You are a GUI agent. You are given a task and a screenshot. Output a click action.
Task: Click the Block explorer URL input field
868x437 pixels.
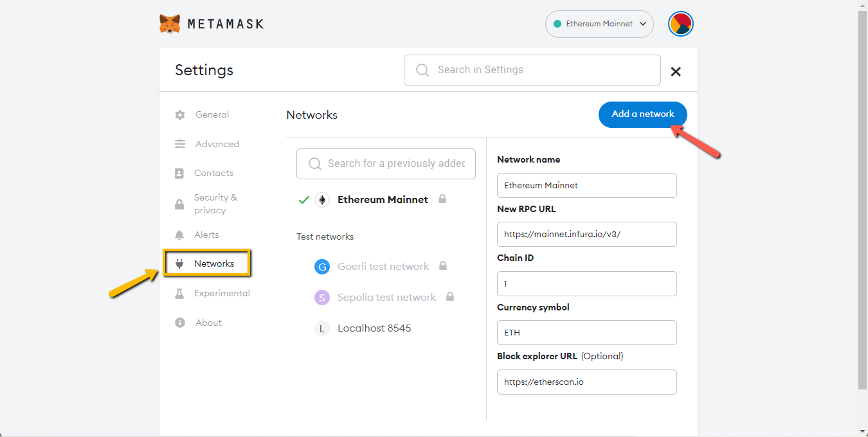(587, 382)
